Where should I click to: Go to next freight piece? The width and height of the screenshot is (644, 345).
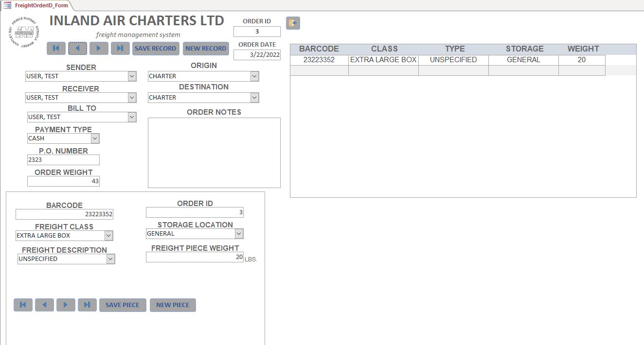click(66, 305)
